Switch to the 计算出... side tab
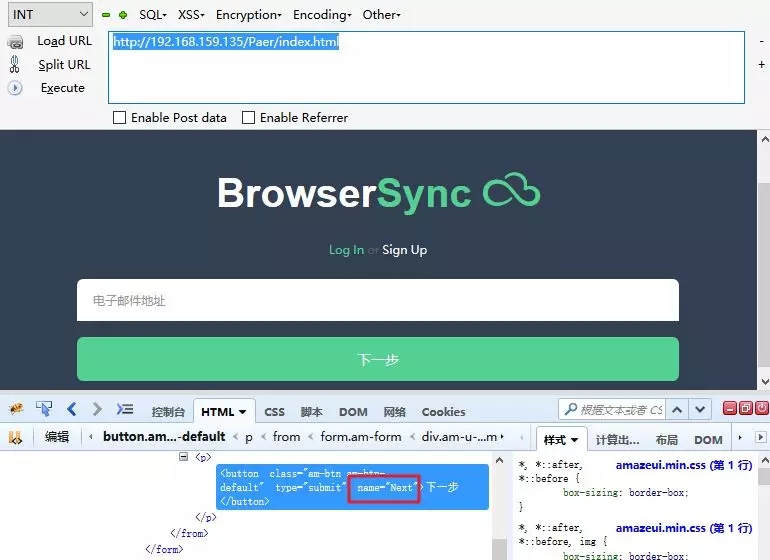This screenshot has height=560, width=770. pyautogui.click(x=617, y=440)
